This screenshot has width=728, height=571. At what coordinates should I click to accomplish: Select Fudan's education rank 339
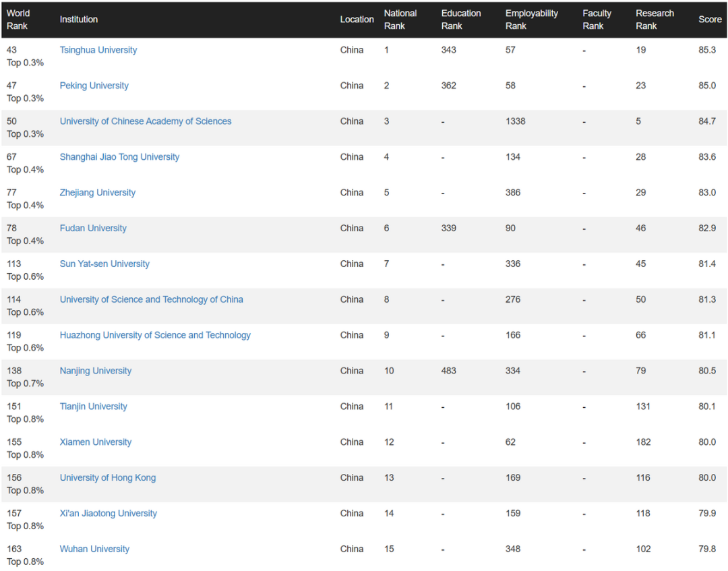click(448, 229)
